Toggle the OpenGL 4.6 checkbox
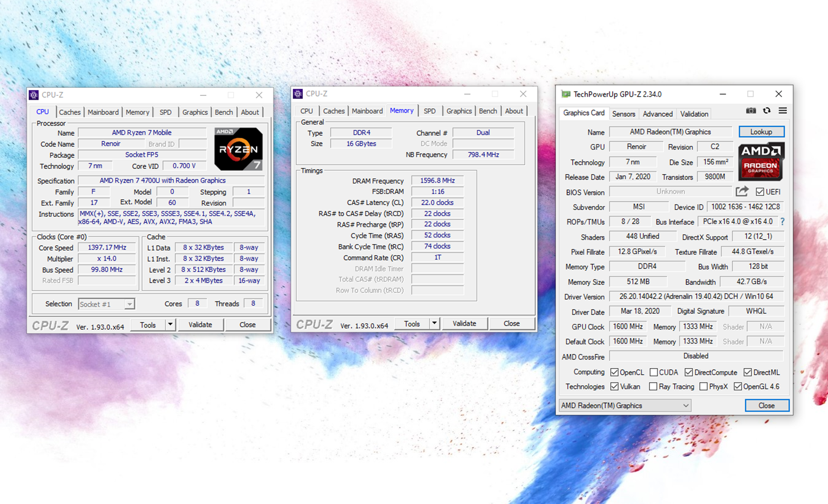The width and height of the screenshot is (828, 504). coord(738,387)
